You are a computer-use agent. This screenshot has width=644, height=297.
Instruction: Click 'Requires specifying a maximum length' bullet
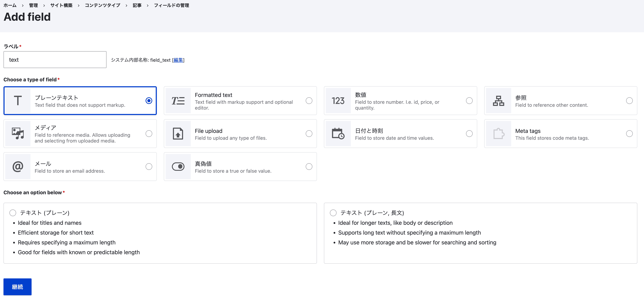tap(67, 242)
